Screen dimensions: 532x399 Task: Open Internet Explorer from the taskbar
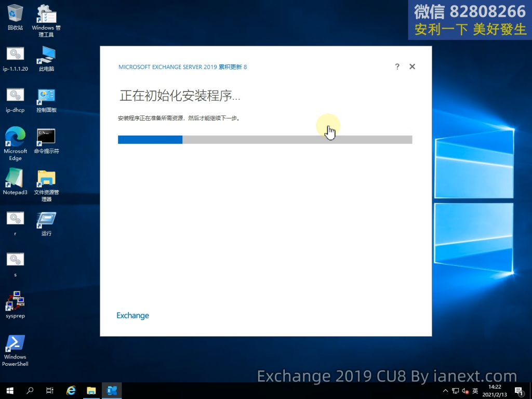tap(71, 391)
